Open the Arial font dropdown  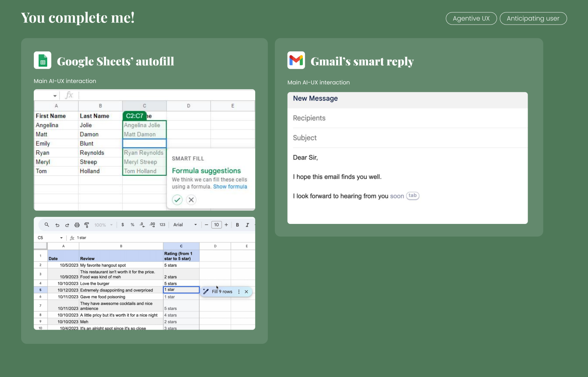[x=185, y=225]
